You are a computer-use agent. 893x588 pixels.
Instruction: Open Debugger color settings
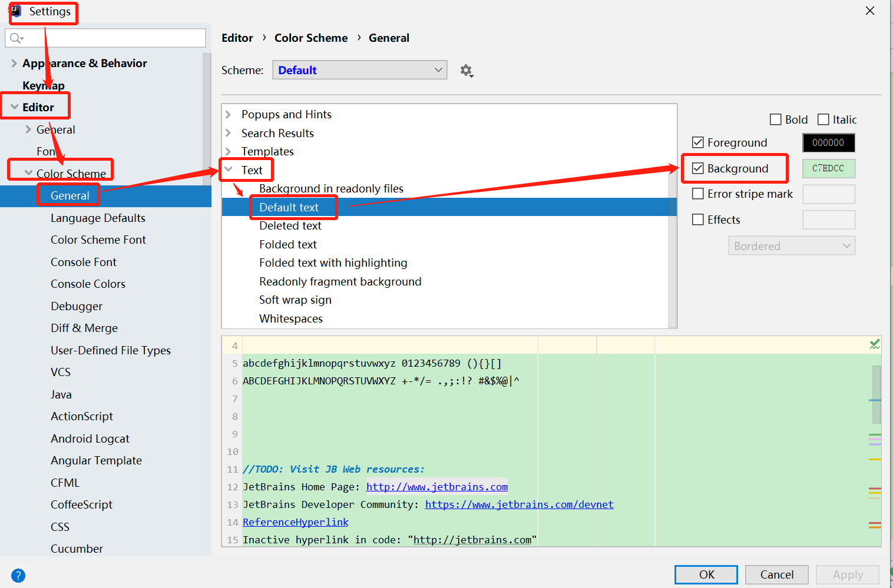[x=77, y=306]
